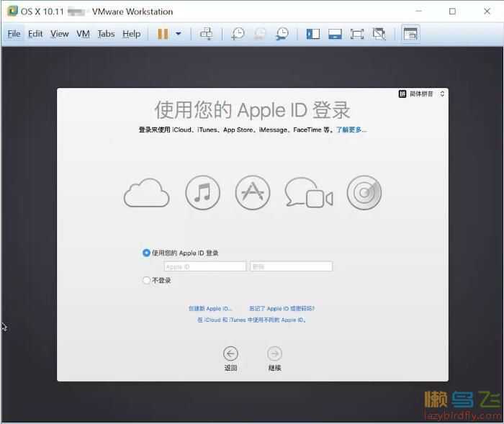Click the iCloud cloud icon

coord(147,193)
